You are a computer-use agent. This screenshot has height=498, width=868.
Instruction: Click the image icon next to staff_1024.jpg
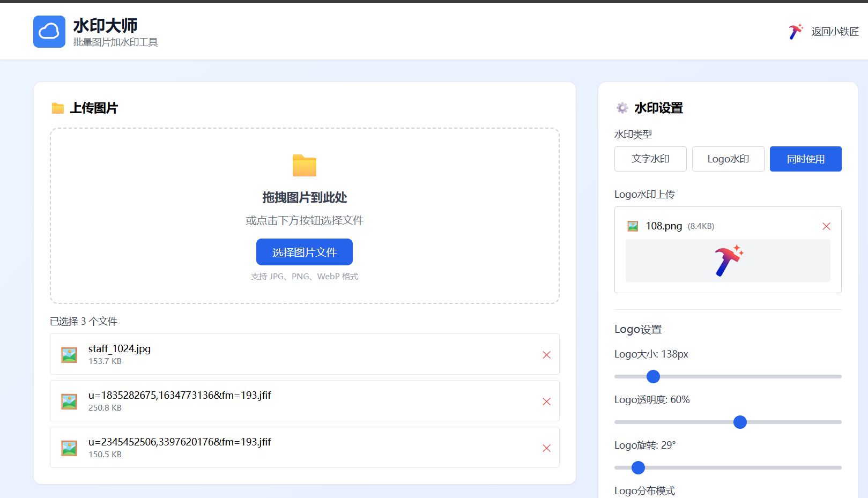[x=69, y=355]
